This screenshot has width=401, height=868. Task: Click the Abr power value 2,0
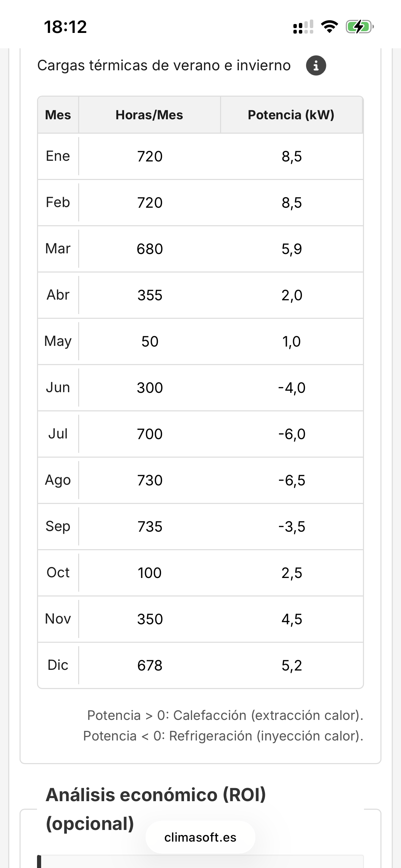click(x=292, y=295)
